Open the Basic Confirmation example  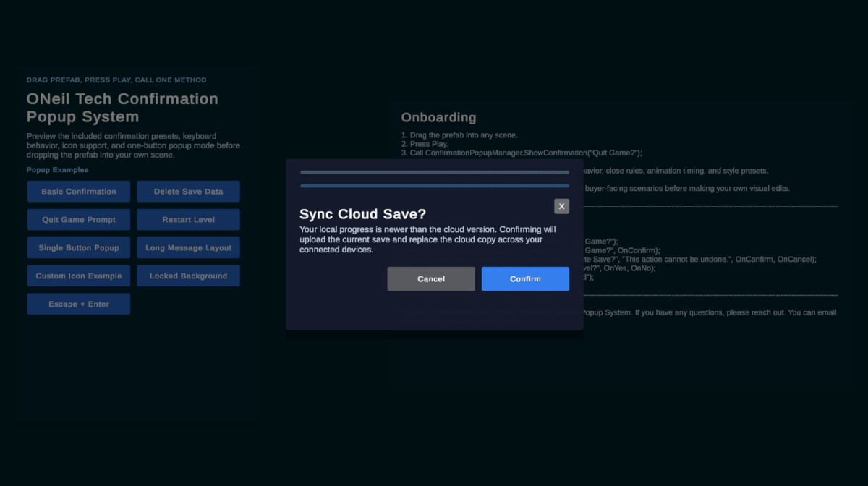coord(79,192)
